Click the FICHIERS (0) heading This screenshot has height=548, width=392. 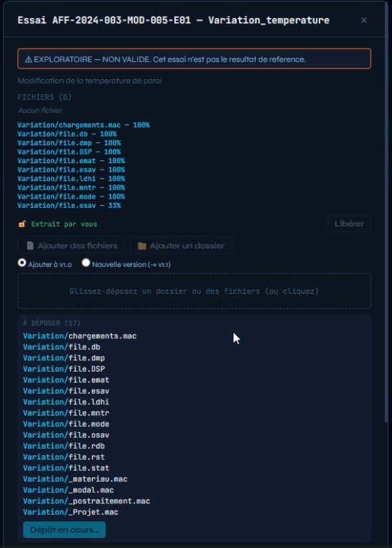coord(45,97)
